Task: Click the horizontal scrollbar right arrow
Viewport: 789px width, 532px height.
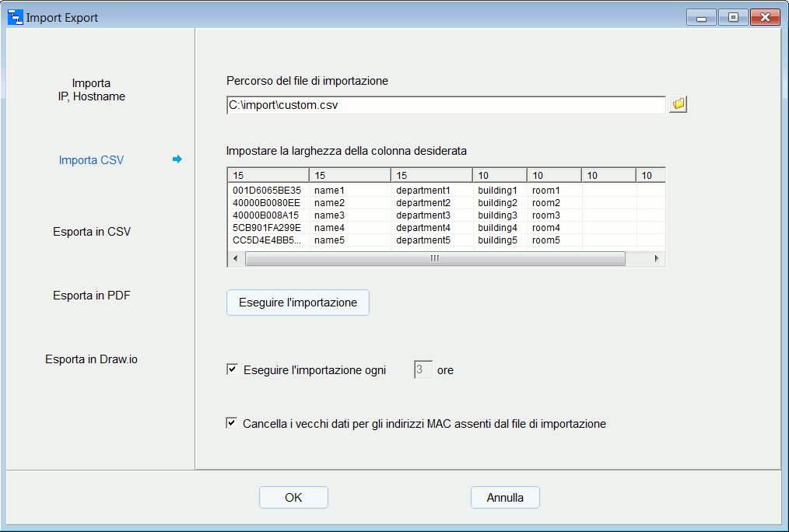Action: (x=657, y=259)
